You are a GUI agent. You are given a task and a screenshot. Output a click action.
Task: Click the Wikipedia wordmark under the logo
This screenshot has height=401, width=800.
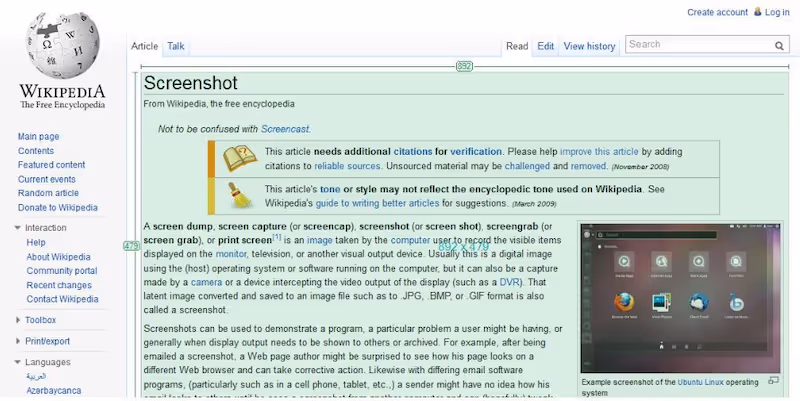tap(62, 91)
